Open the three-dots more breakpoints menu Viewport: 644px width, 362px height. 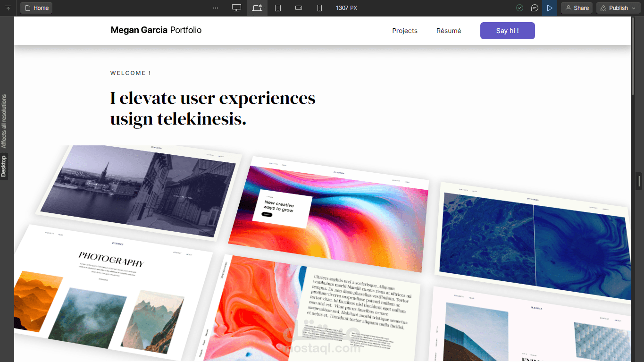click(x=216, y=8)
